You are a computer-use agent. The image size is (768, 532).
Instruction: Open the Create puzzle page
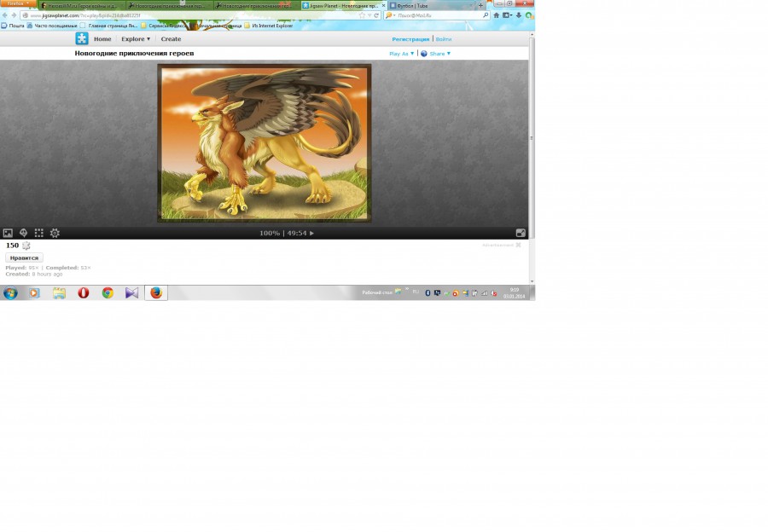171,38
